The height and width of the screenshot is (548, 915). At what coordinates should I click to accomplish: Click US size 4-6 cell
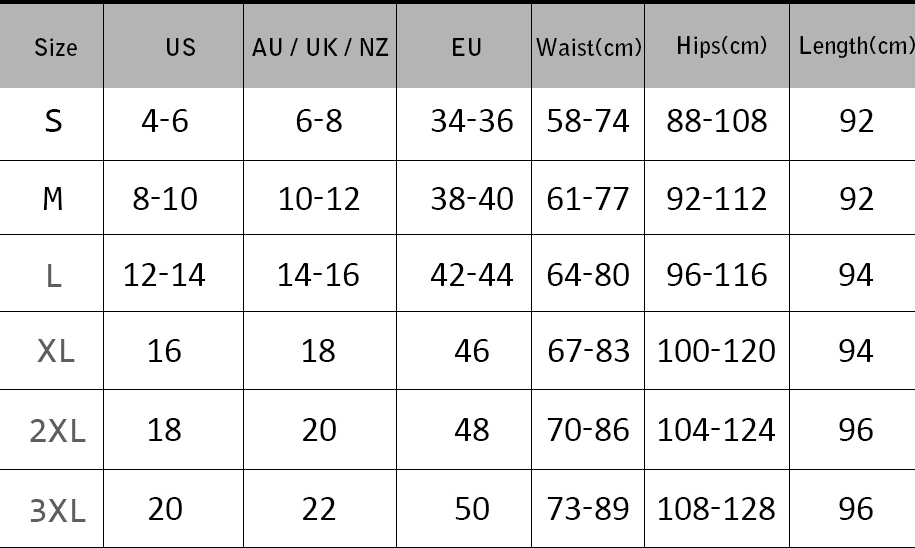point(165,122)
